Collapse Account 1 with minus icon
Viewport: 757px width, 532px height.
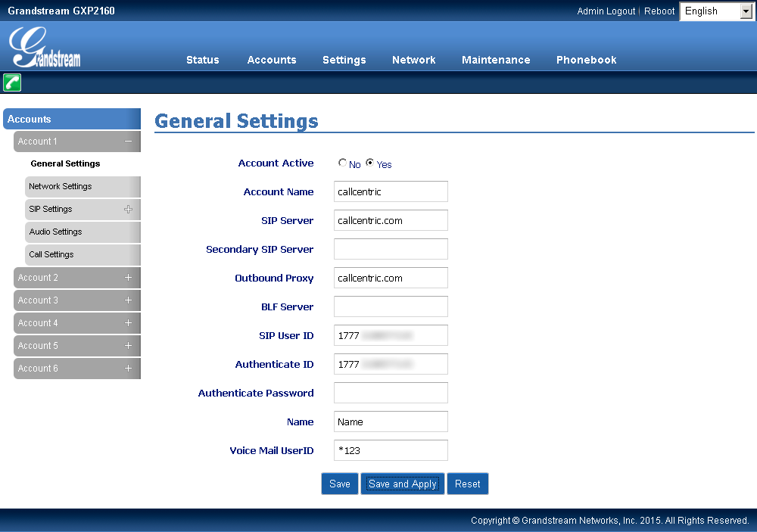click(128, 142)
